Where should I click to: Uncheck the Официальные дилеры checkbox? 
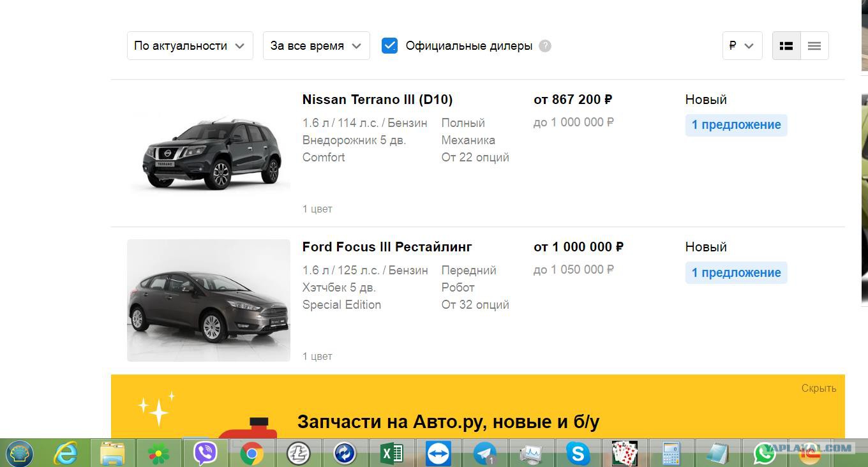coord(389,46)
